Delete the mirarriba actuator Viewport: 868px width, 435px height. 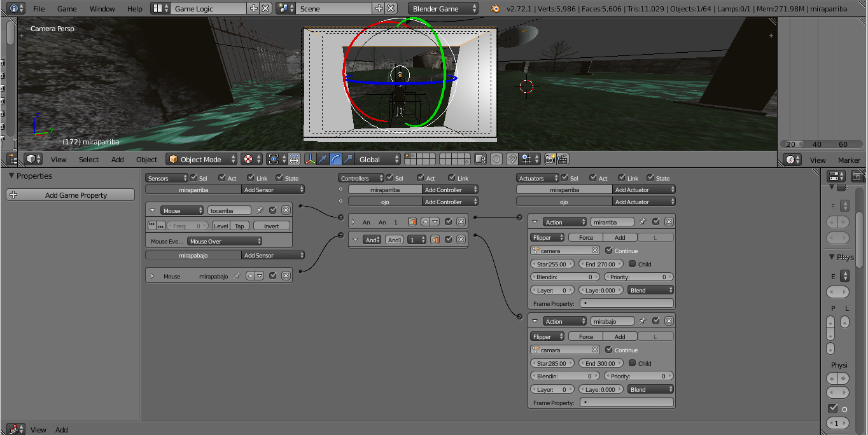pos(669,222)
